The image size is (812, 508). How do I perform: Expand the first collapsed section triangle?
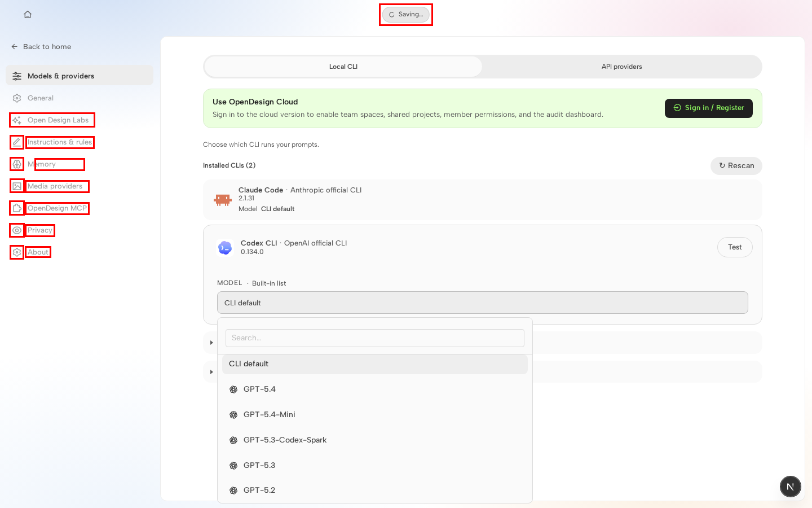(x=211, y=343)
